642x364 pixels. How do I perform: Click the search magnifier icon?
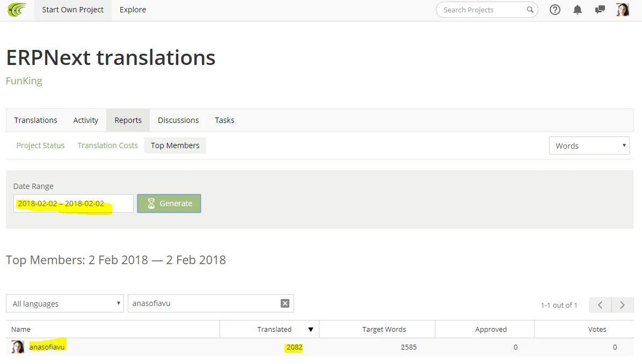click(x=530, y=10)
